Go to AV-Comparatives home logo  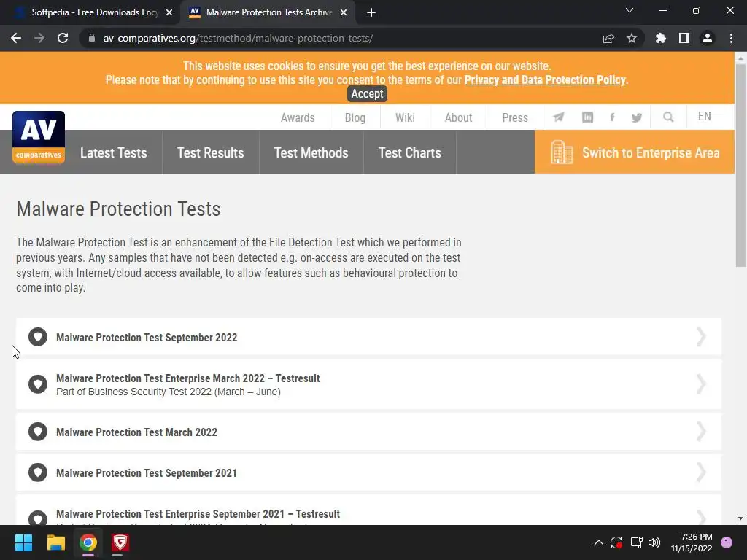39,137
